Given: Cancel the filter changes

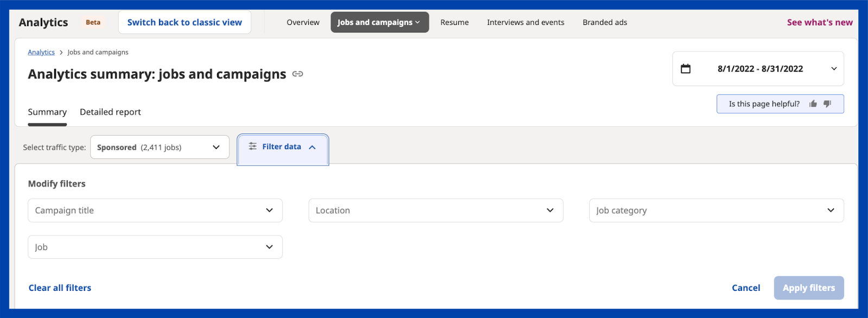Looking at the screenshot, I should [746, 288].
